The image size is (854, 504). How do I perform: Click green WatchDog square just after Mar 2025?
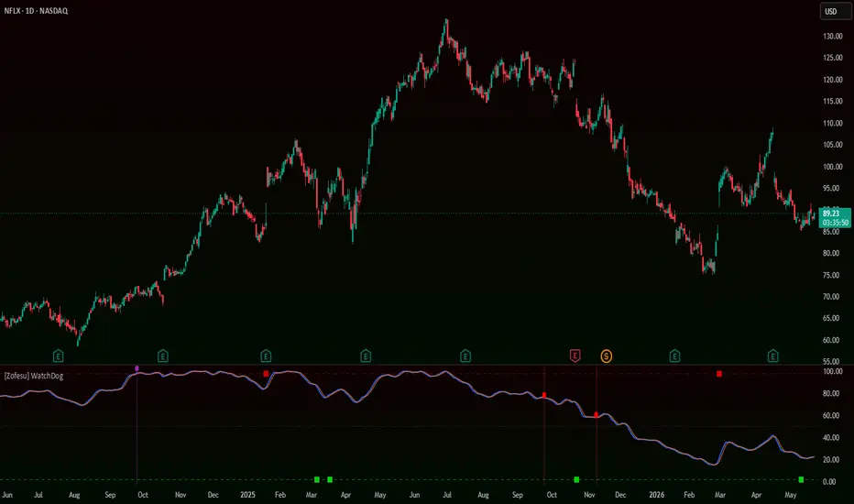tap(317, 479)
